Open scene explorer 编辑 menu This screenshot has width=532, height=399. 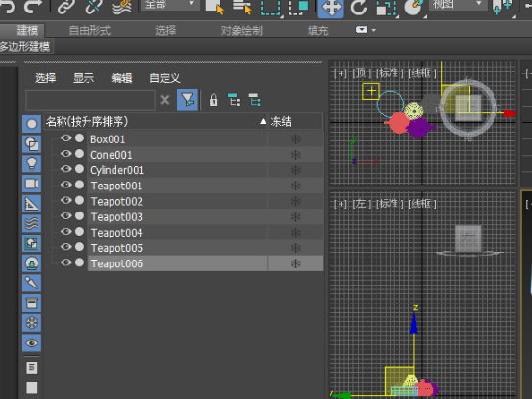121,78
